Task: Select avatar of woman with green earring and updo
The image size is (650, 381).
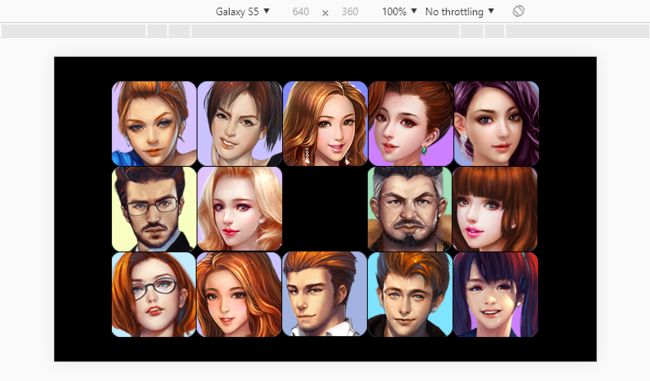Action: (410, 124)
